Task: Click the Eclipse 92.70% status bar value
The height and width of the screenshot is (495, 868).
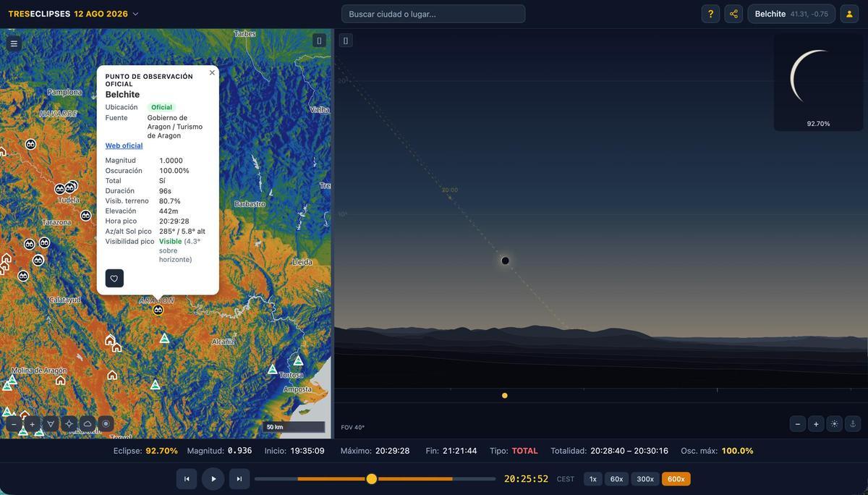Action: click(145, 451)
